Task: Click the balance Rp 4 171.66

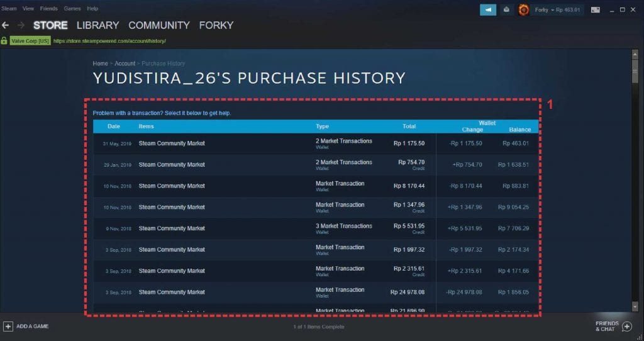Action: (x=513, y=271)
